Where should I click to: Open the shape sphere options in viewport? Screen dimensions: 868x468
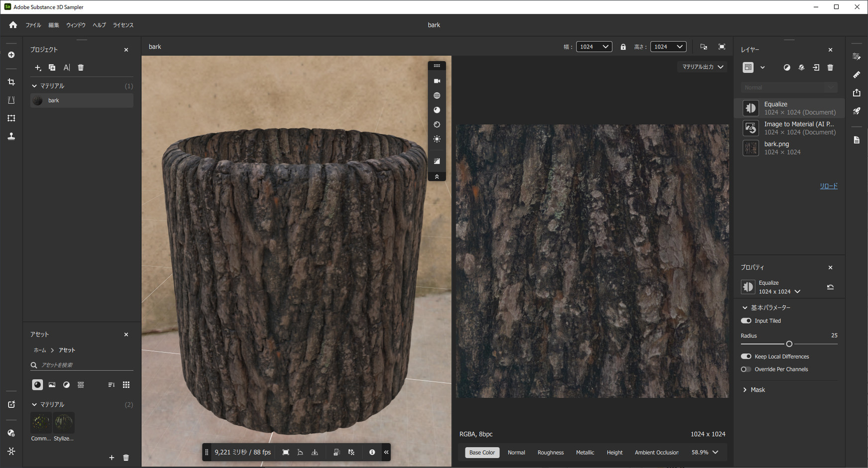coord(437,110)
